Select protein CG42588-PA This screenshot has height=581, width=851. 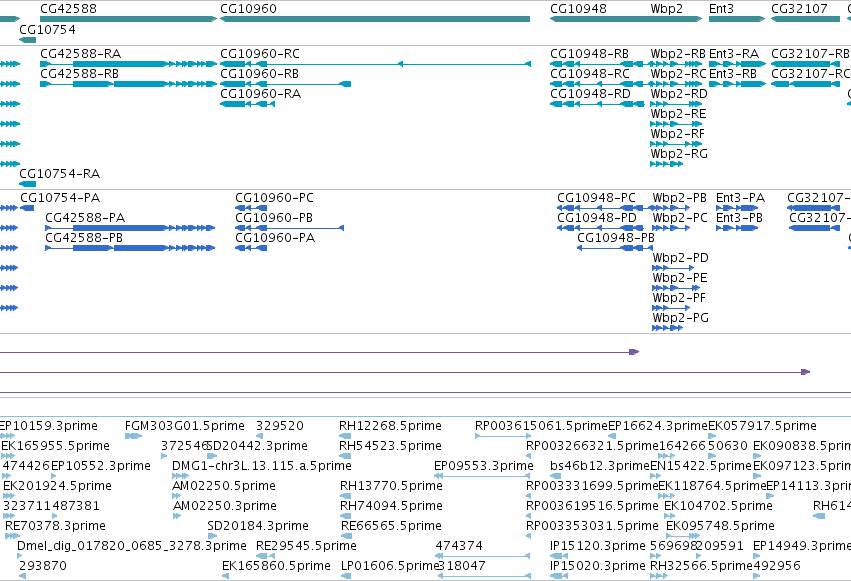(x=85, y=218)
